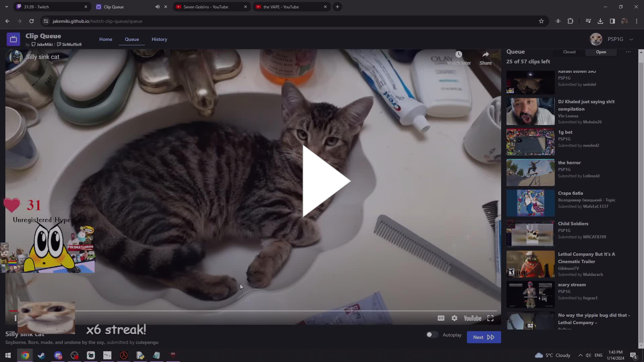Switch to the History page

[x=159, y=39]
